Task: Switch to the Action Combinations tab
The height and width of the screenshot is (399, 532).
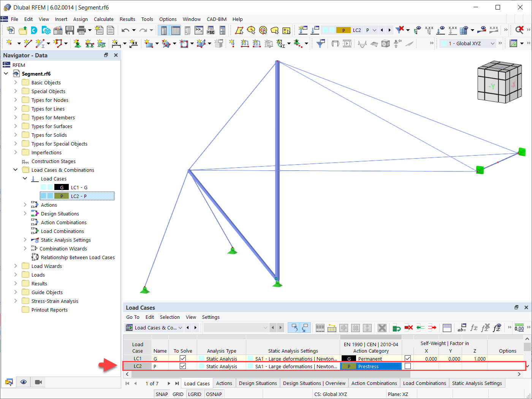Action: click(x=374, y=383)
